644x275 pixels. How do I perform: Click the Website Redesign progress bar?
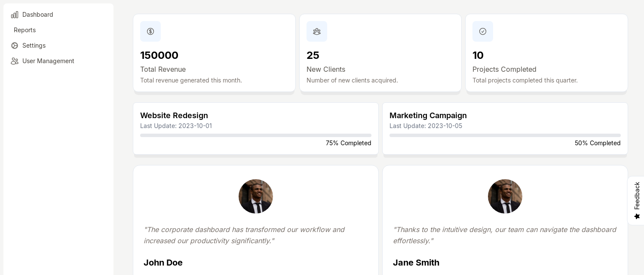coord(256,135)
